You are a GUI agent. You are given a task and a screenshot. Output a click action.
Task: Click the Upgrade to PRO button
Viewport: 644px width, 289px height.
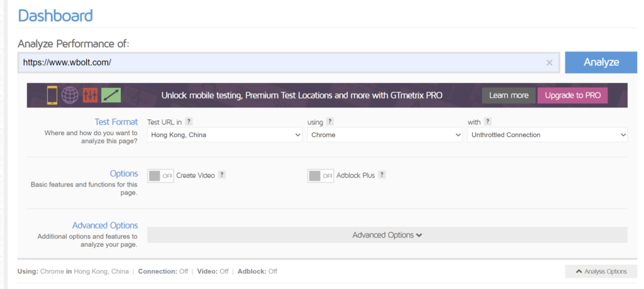click(x=572, y=95)
